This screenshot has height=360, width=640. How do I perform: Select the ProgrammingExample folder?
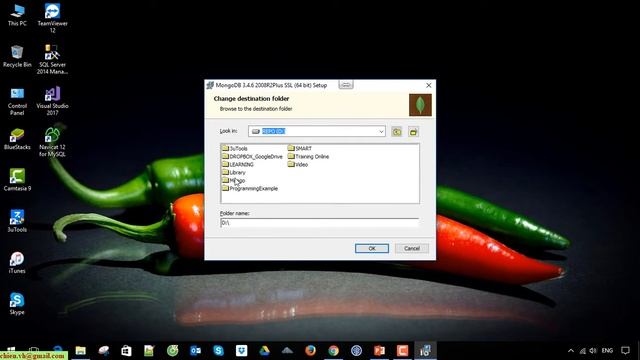250,188
